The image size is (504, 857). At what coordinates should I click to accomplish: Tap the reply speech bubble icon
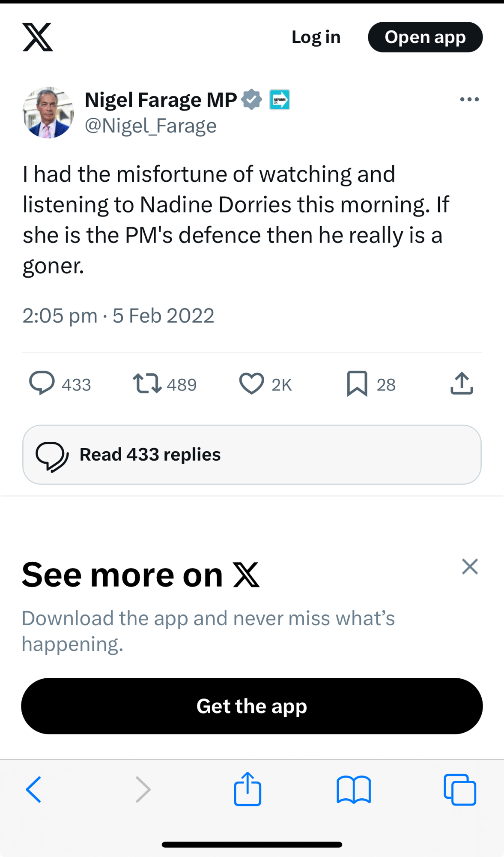pyautogui.click(x=42, y=383)
